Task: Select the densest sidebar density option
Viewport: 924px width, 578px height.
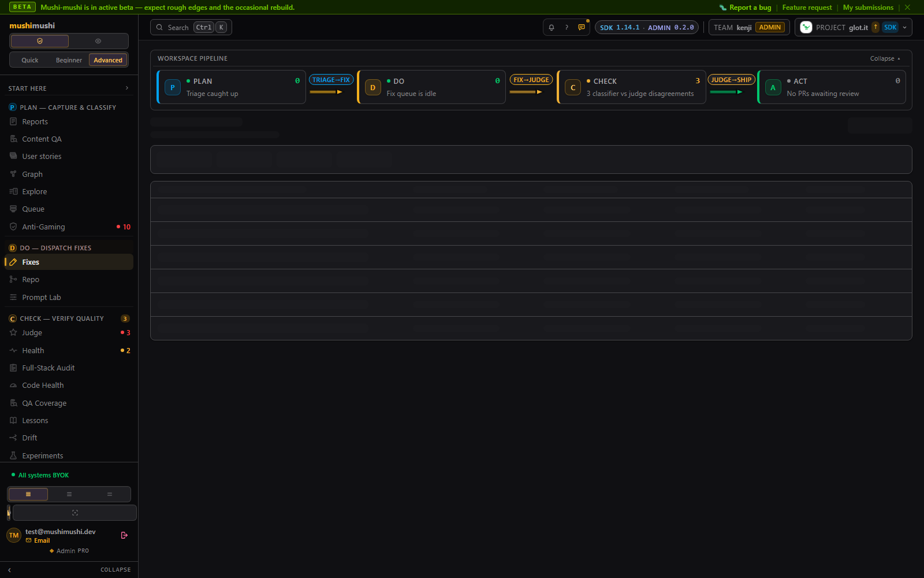Action: point(28,494)
